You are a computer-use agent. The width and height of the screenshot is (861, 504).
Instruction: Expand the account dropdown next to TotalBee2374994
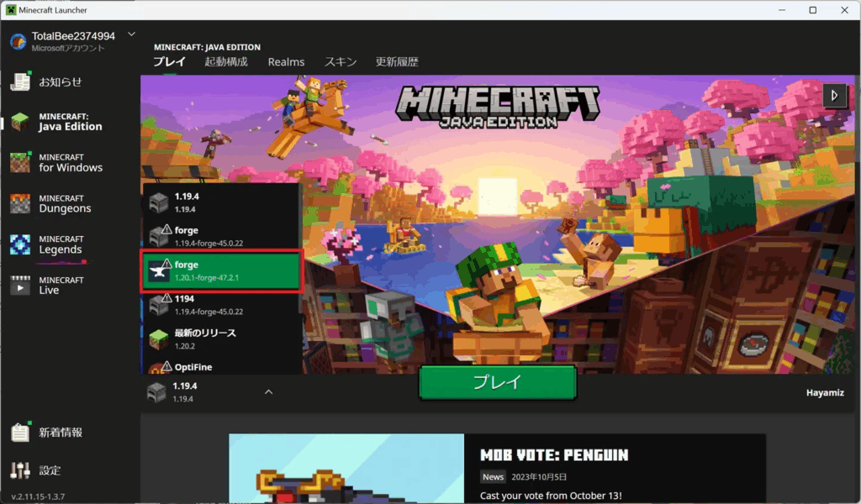[131, 34]
